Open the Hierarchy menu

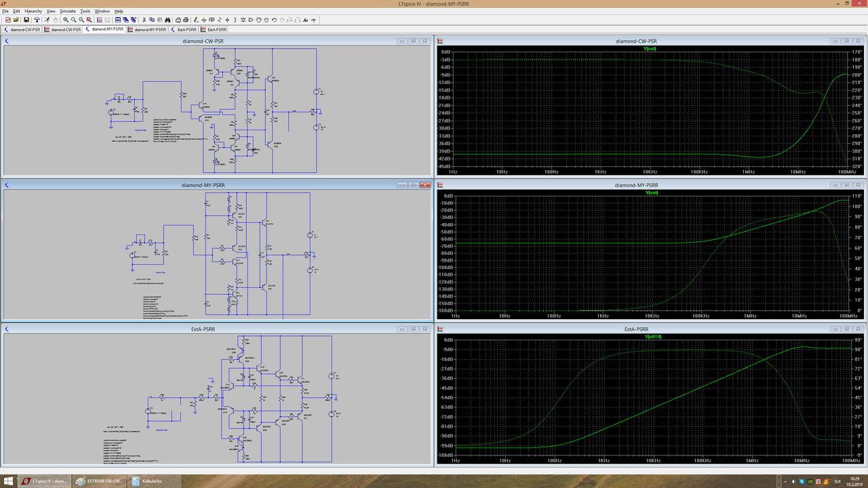33,12
